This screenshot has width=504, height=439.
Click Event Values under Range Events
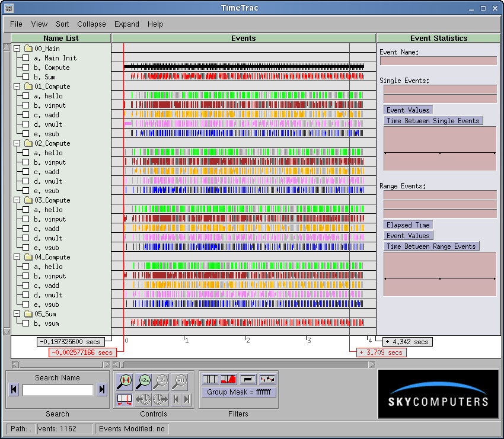click(x=408, y=236)
